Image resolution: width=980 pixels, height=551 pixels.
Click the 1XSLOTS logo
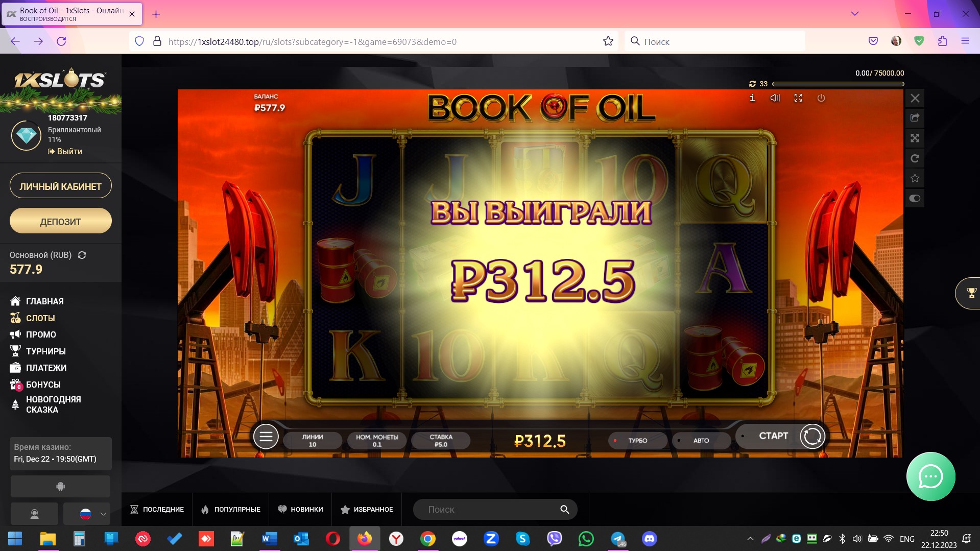(x=60, y=80)
